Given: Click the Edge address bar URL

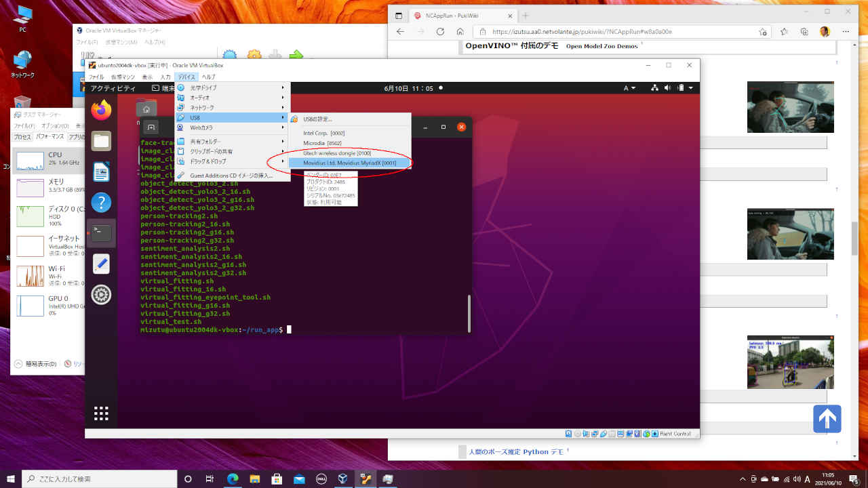Looking at the screenshot, I should coord(582,32).
